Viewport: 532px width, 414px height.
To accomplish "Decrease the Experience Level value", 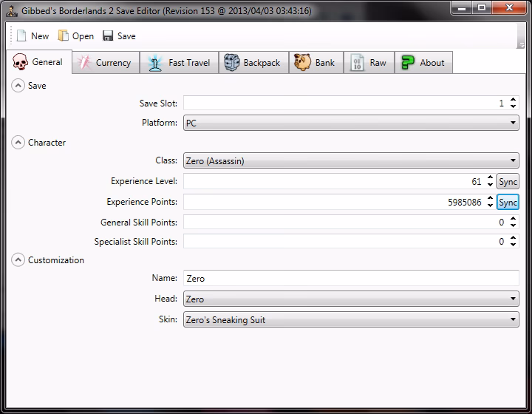I will (x=490, y=185).
